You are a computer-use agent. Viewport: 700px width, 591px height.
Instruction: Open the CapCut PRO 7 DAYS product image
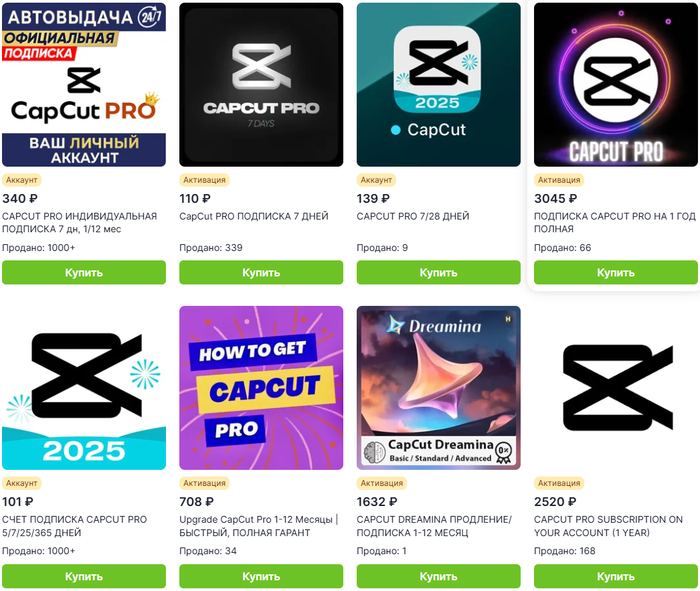261,85
